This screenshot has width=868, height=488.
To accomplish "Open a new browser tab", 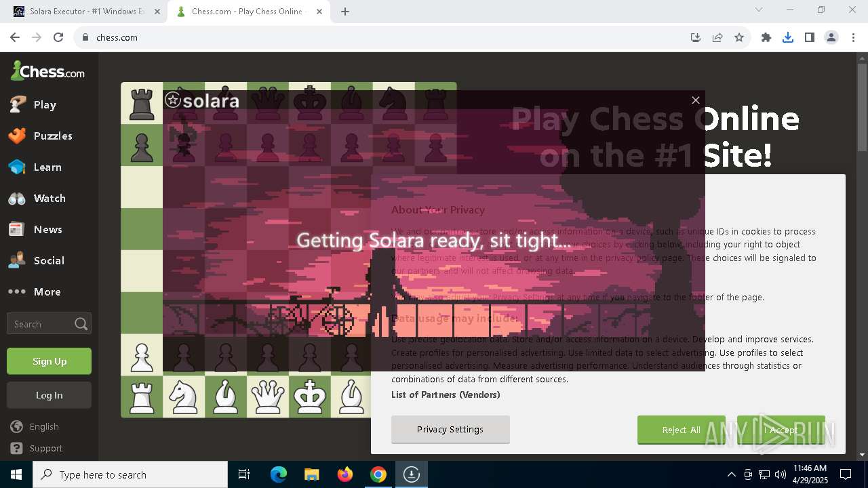I will coord(345,12).
